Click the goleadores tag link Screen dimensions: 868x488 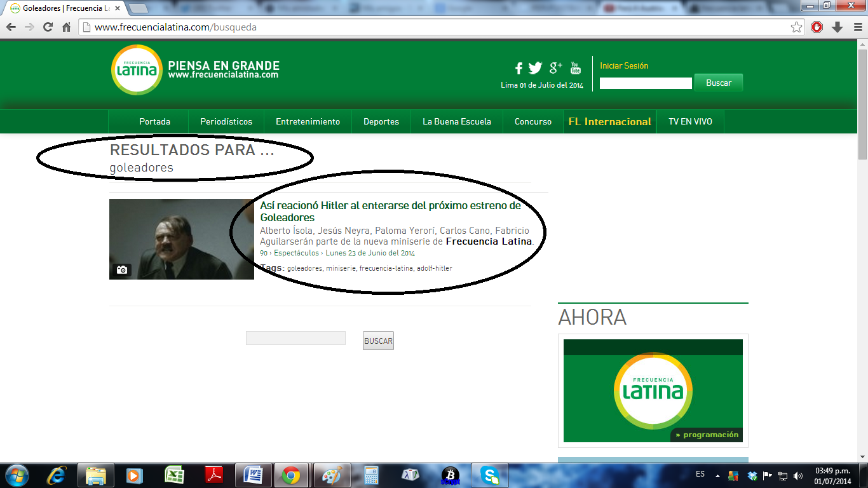(305, 268)
